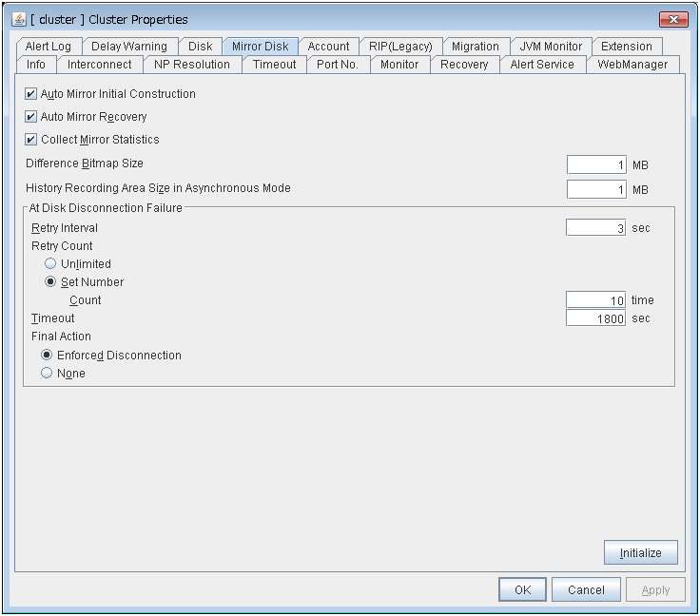Focus the Retry Interval input field

(x=596, y=228)
